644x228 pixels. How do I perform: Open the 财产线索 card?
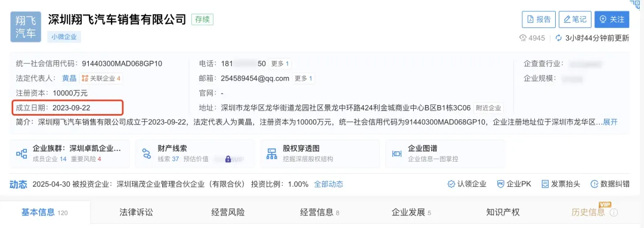[x=195, y=153]
